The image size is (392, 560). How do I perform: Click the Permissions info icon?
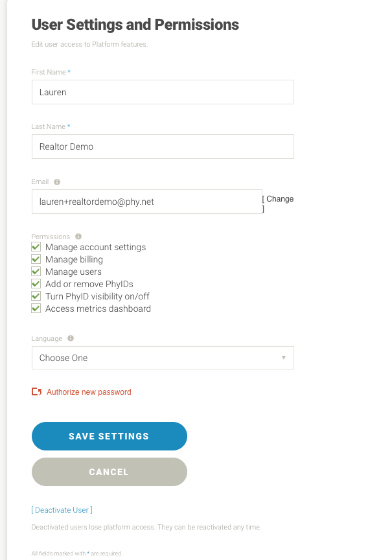pyautogui.click(x=78, y=237)
